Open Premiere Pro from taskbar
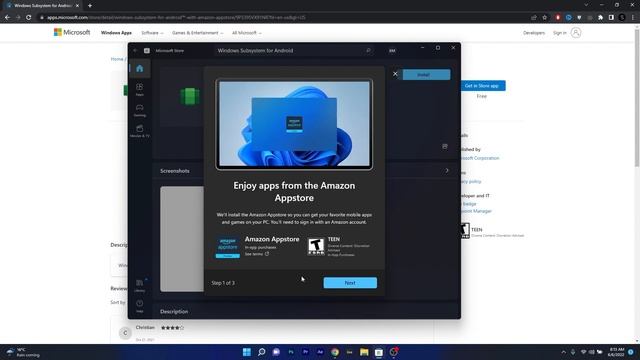The height and width of the screenshot is (360, 640). (x=305, y=352)
